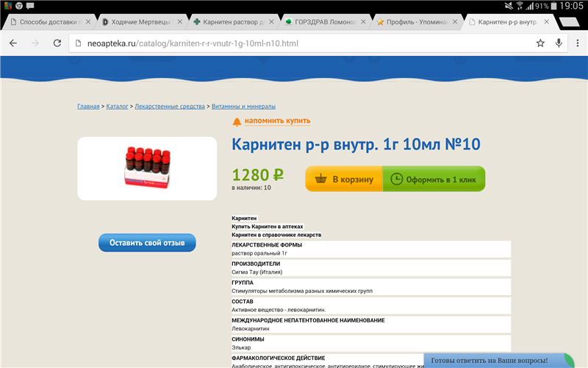Screen dimensions: 588x368
Task: Click the 'ФАРМАКОЛОГИЧЕСКОЕ ДЕЙСТВИЕ' heading
Action: [279, 358]
